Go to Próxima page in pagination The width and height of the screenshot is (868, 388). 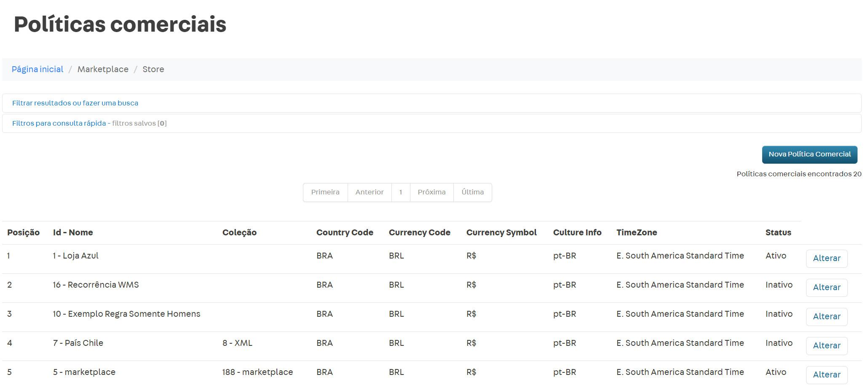[431, 192]
